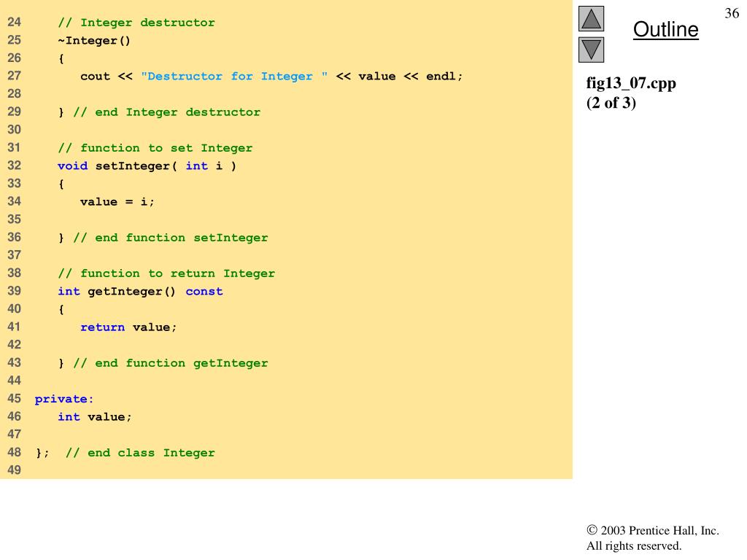This screenshot has width=747, height=560.
Task: Click the up arrow navigation icon
Action: 591,19
